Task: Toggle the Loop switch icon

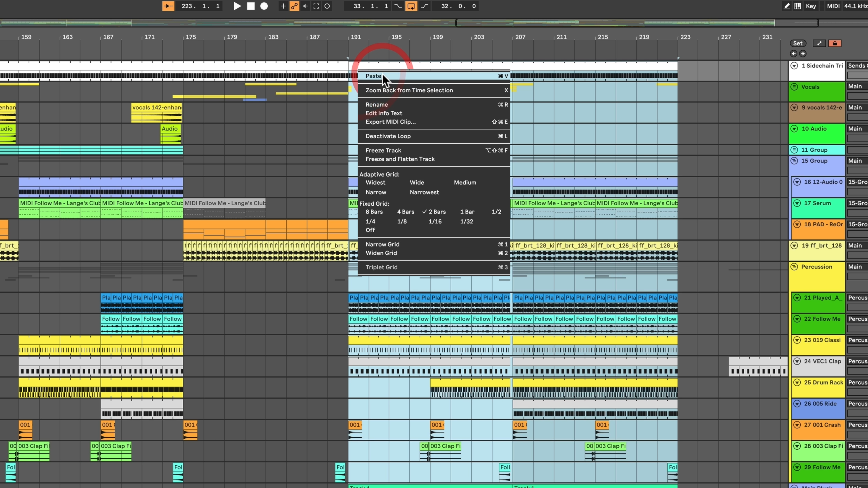Action: (411, 6)
